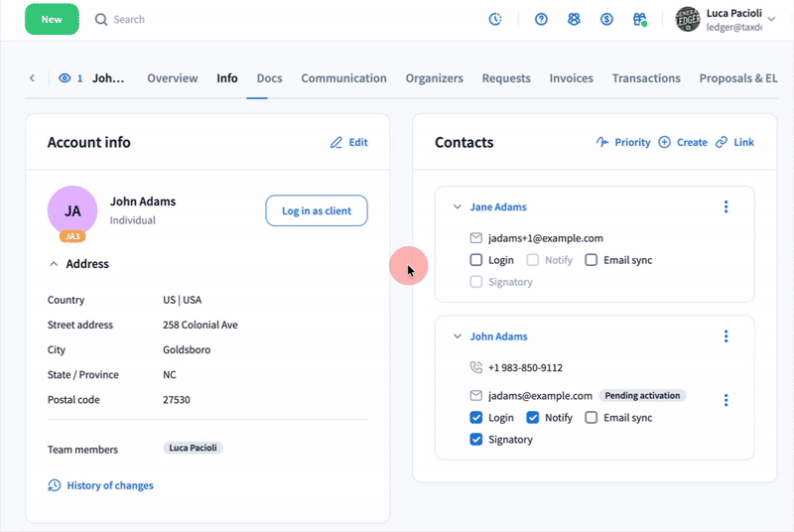Click the community icon in top bar
Screen dimensions: 794x532
[x=574, y=20]
